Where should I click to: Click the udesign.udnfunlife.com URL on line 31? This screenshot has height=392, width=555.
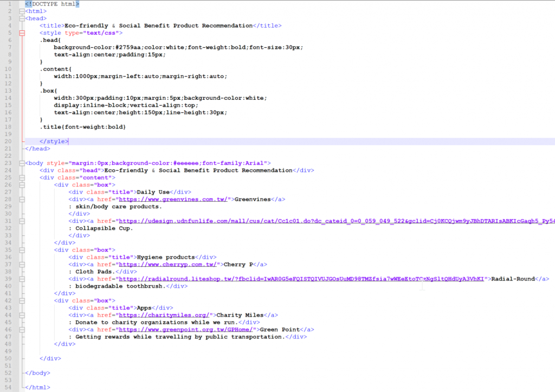tap(337, 221)
